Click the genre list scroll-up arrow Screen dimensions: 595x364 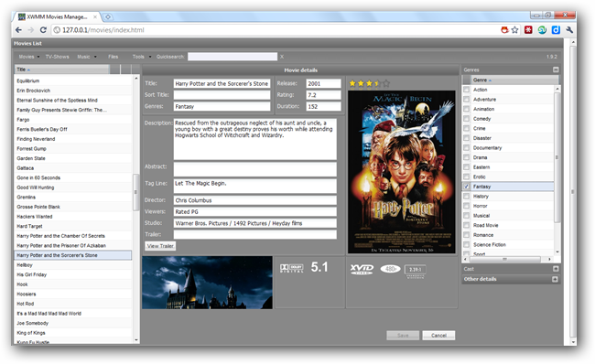coord(557,89)
